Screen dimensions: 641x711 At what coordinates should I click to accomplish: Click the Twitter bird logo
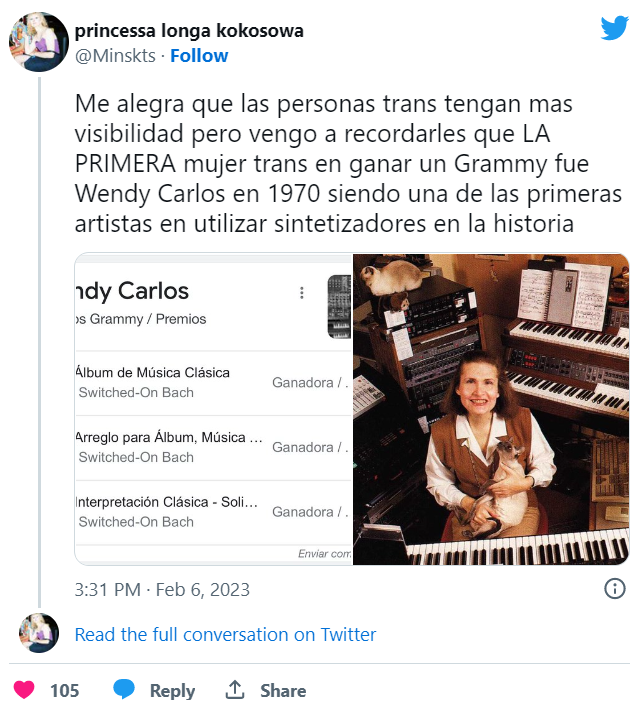(x=614, y=29)
